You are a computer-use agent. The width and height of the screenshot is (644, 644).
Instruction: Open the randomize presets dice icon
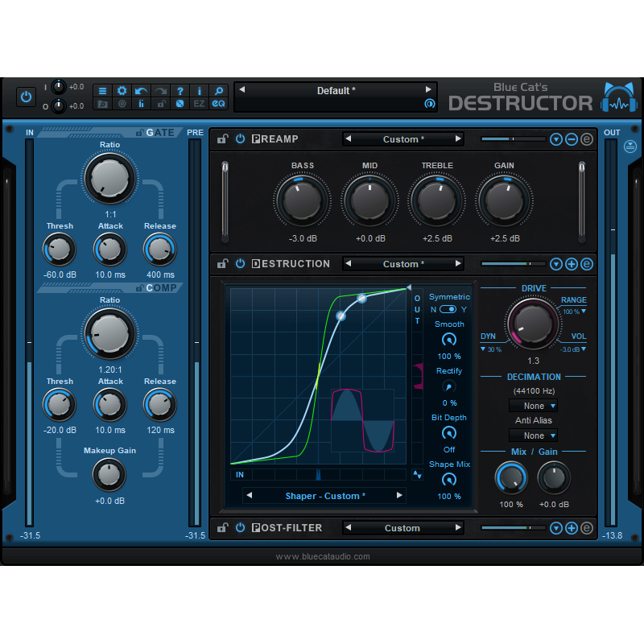pyautogui.click(x=180, y=104)
